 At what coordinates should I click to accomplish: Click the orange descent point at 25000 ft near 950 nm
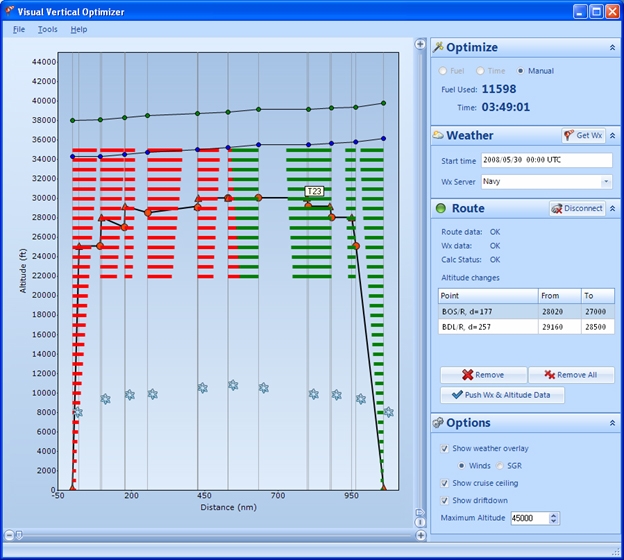coord(356,246)
